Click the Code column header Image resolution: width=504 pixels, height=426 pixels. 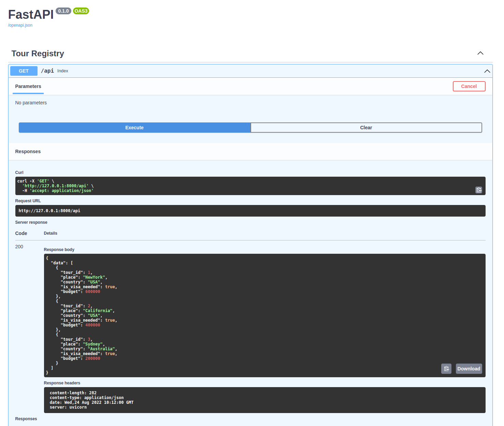[x=21, y=233]
